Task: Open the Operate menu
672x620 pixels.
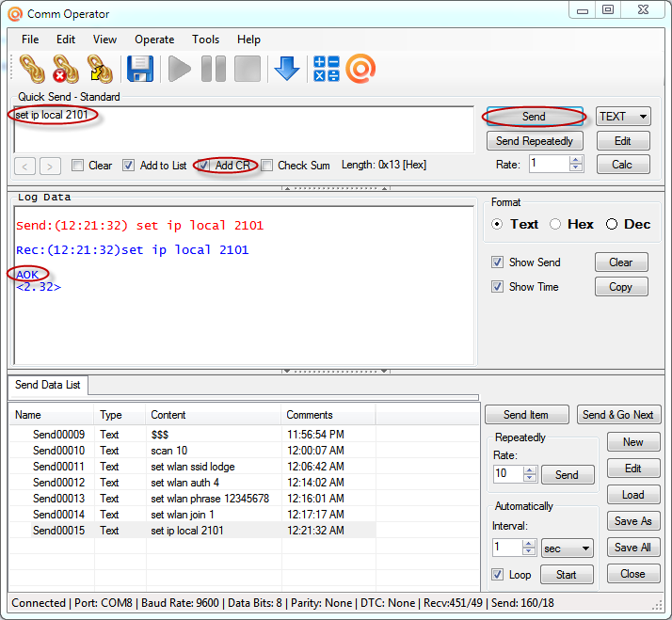Action: pyautogui.click(x=154, y=40)
